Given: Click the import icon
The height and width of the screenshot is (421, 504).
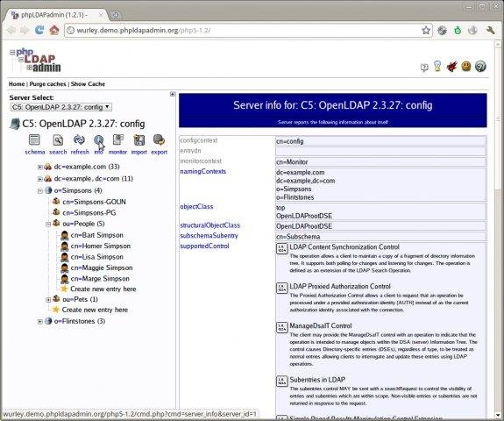Looking at the screenshot, I should point(138,140).
